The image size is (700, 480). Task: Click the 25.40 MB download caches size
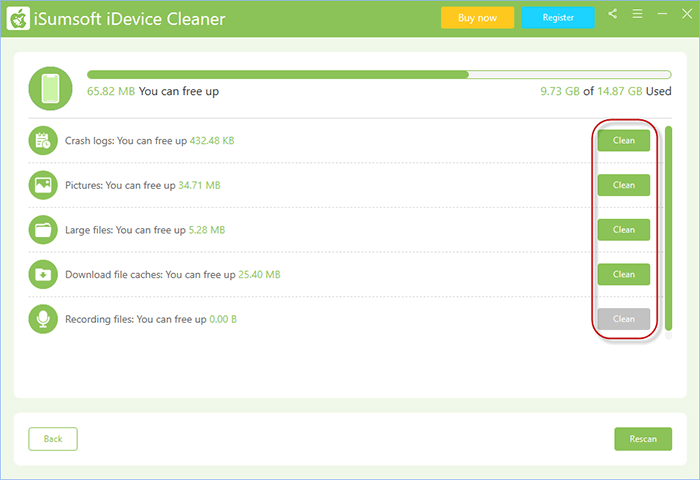click(x=259, y=275)
